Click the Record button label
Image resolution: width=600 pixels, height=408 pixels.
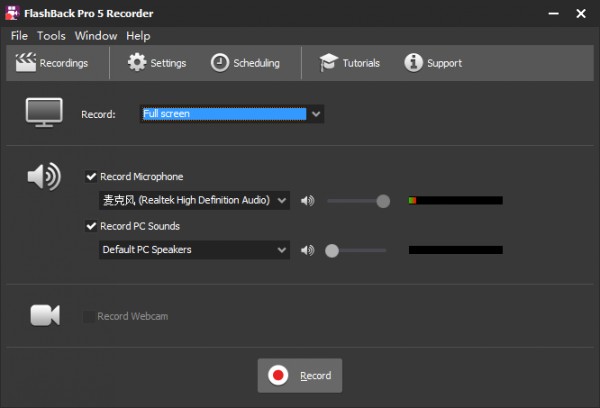(316, 376)
